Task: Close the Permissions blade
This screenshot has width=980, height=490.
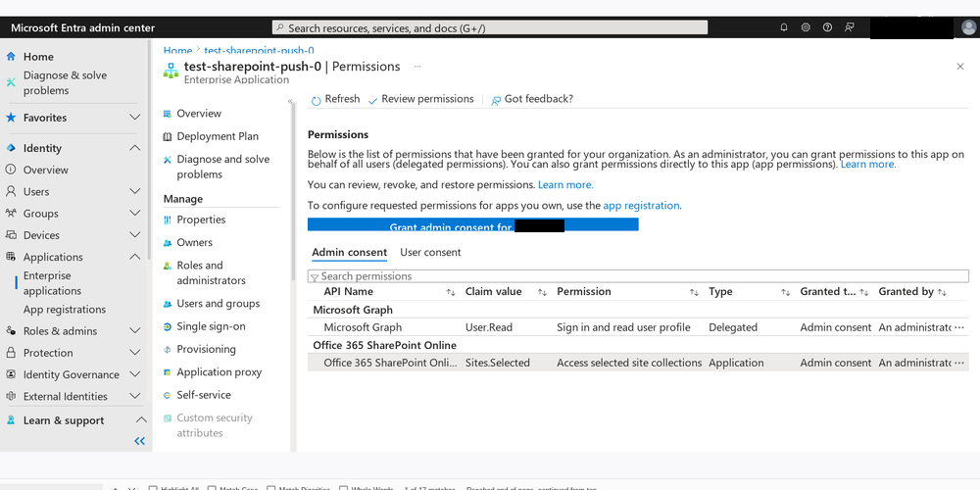Action: click(x=960, y=67)
